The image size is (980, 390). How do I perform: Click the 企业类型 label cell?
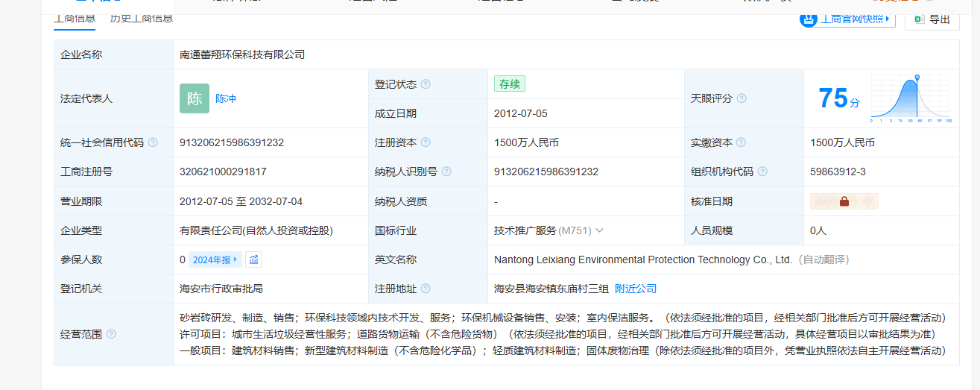114,230
